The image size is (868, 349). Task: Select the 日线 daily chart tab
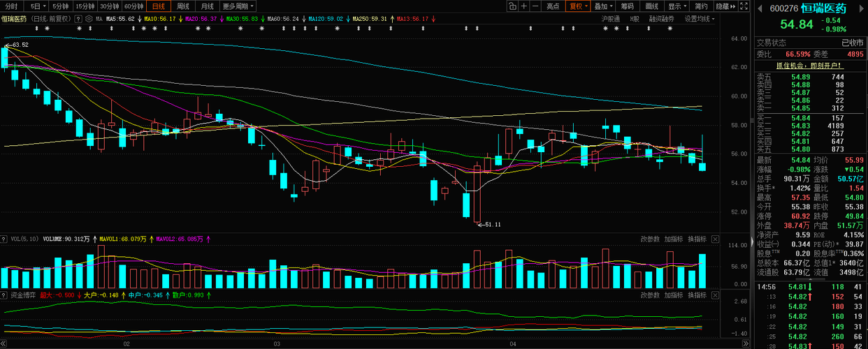point(159,6)
